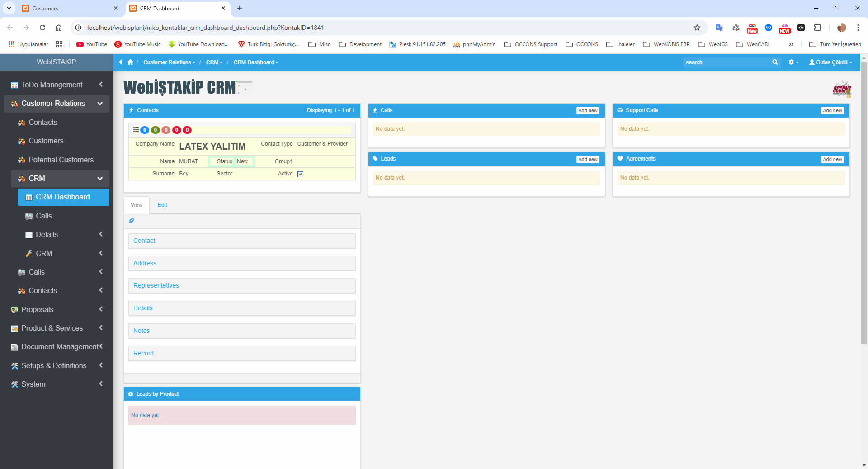Click the Support Calls headset icon
The image size is (868, 469).
[x=620, y=110]
